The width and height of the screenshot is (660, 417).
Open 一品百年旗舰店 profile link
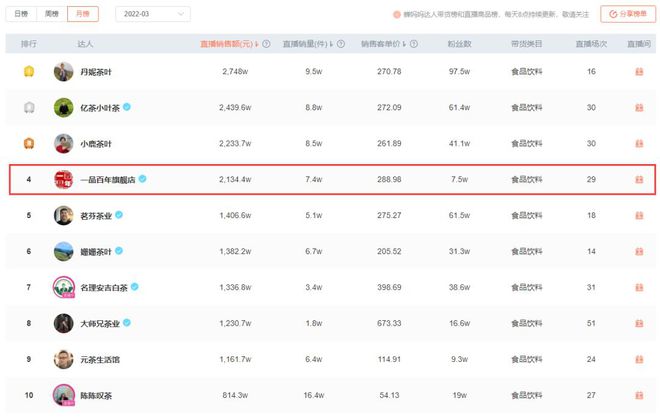point(108,180)
